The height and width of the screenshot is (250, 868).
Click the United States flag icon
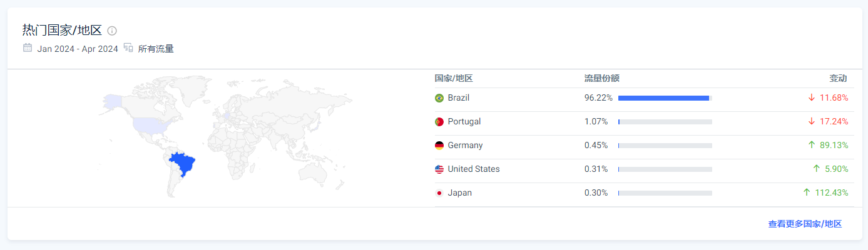coord(439,169)
